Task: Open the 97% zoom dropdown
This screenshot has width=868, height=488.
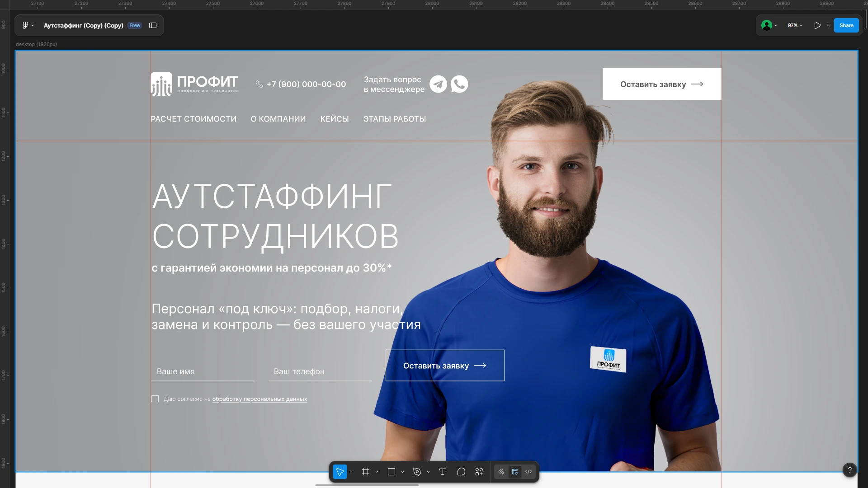Action: coord(795,25)
